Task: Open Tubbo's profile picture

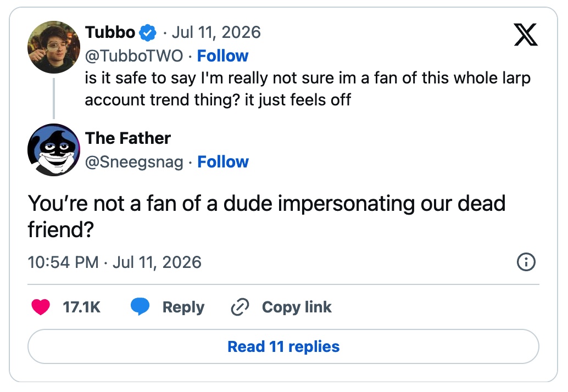Action: click(54, 47)
